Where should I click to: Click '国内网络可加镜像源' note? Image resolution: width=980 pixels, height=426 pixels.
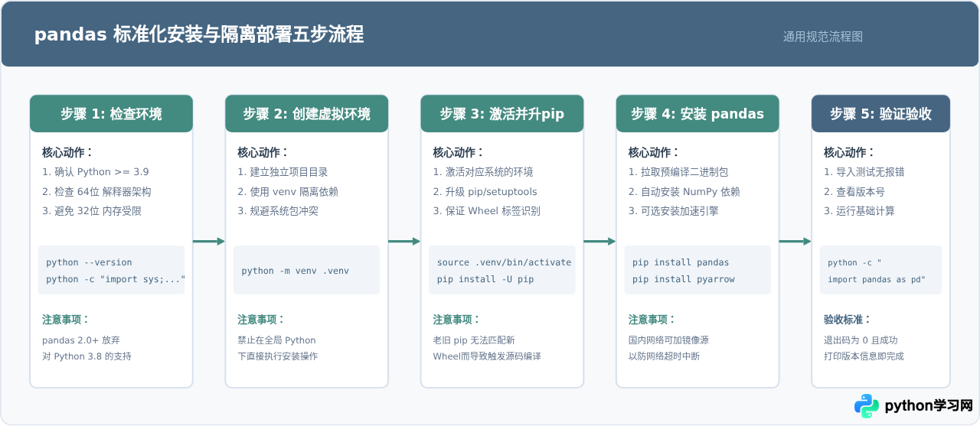coord(668,340)
